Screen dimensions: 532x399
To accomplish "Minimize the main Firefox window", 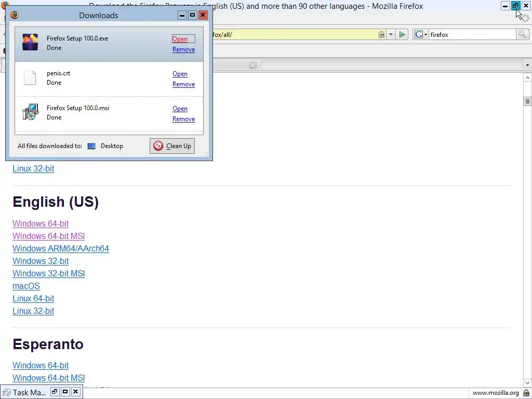I will 505,6.
